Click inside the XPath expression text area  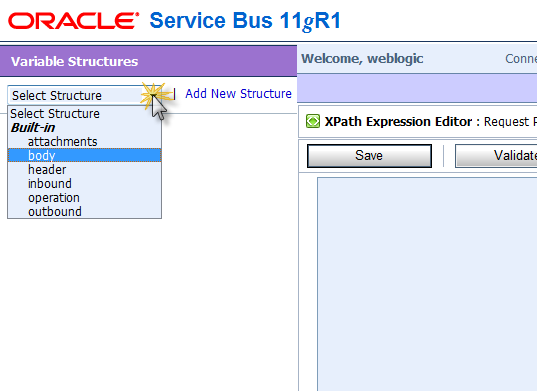(427, 284)
